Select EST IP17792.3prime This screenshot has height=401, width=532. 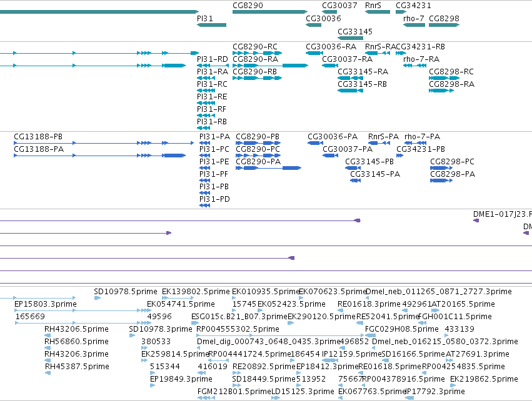(x=409, y=398)
